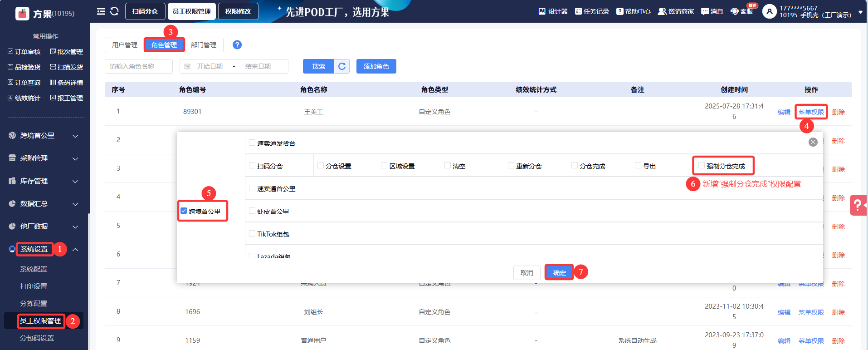The width and height of the screenshot is (868, 350).
Task: Click the blue question mark help icon
Action: pos(237,44)
